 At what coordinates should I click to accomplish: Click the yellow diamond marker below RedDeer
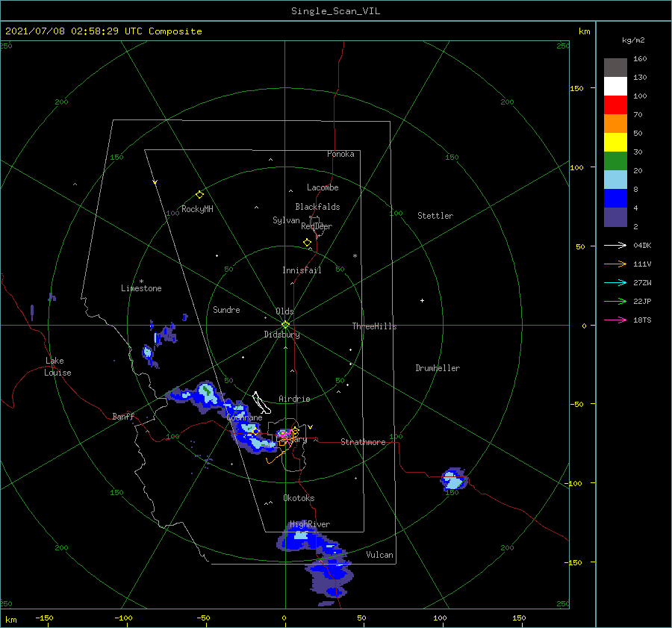[x=307, y=243]
